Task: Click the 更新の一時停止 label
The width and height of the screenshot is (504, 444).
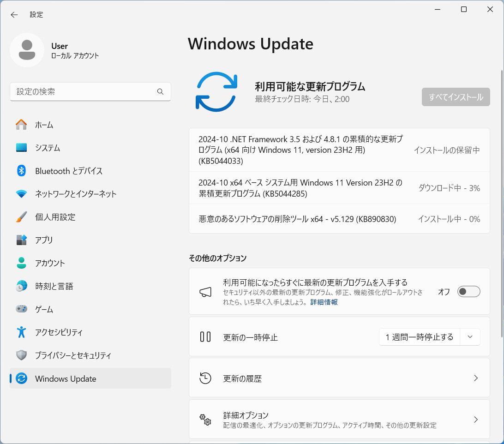Action: tap(251, 337)
